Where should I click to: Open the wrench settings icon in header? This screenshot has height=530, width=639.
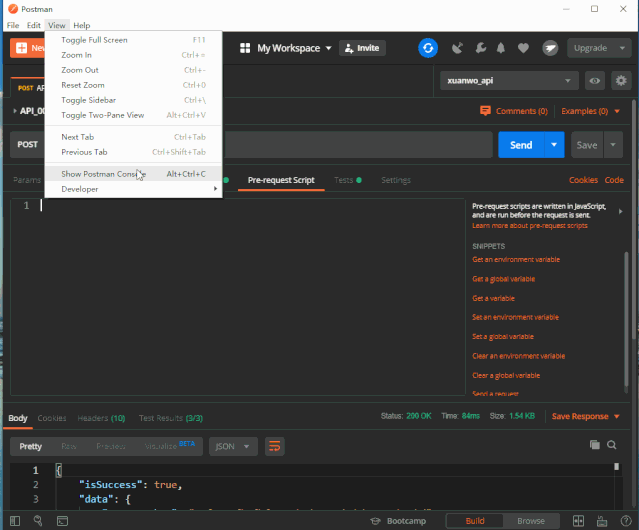pyautogui.click(x=480, y=48)
